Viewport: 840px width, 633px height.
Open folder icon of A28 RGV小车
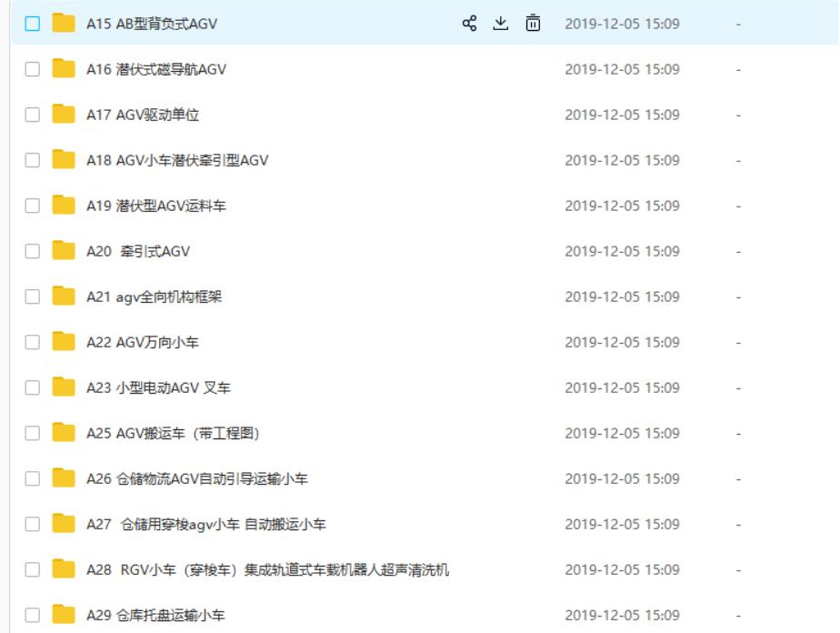click(64, 569)
